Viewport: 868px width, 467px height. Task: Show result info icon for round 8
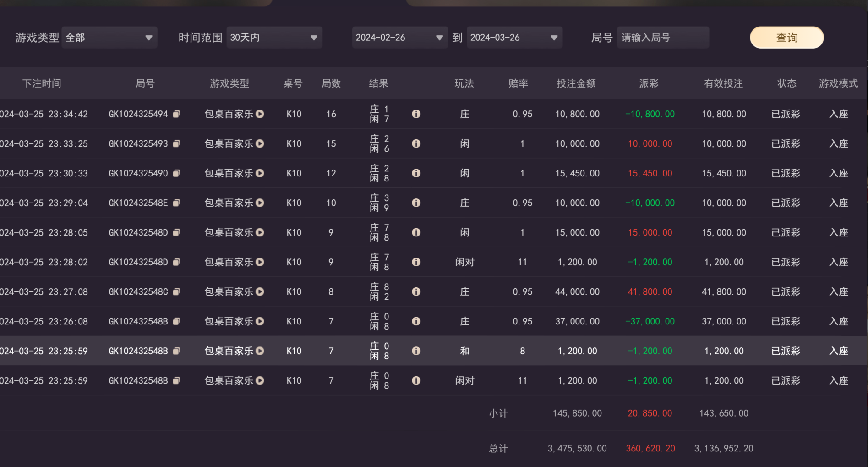(x=416, y=292)
